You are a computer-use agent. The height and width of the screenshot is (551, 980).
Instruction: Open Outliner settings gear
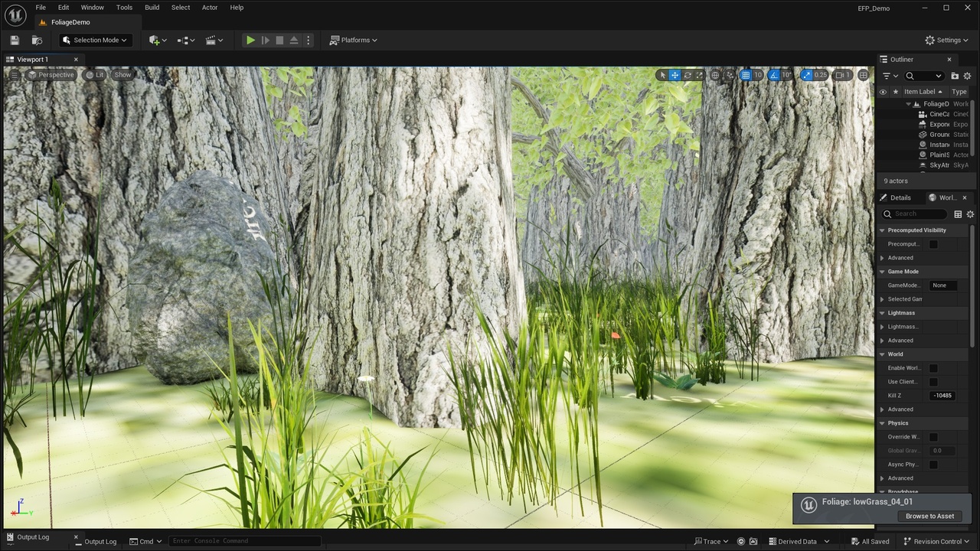click(x=967, y=76)
